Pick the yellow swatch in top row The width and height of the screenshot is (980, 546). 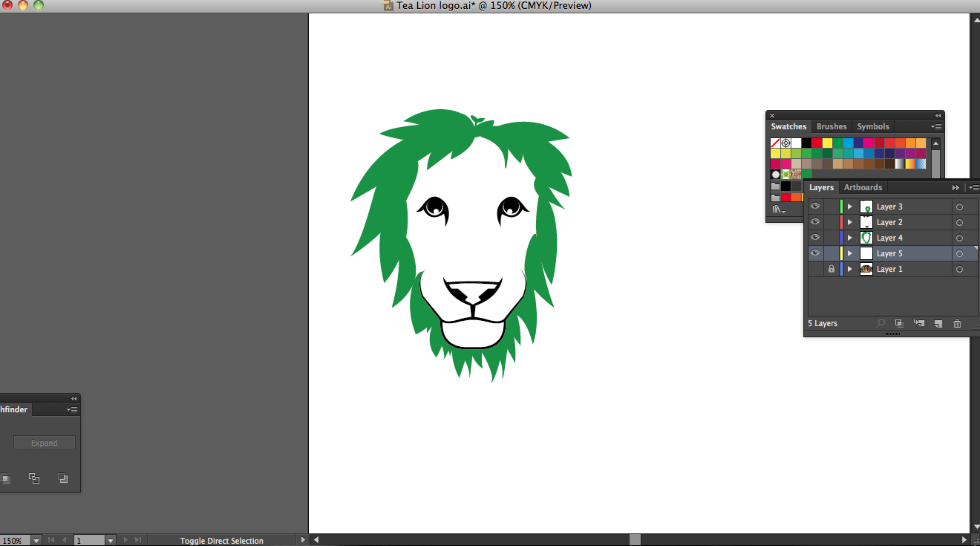coord(827,143)
